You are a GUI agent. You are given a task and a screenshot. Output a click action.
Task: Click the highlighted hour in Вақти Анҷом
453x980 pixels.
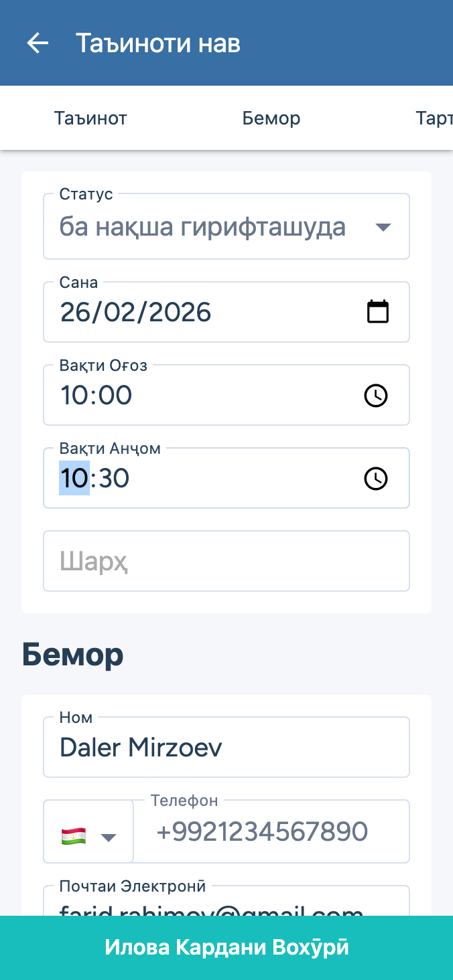pyautogui.click(x=74, y=479)
